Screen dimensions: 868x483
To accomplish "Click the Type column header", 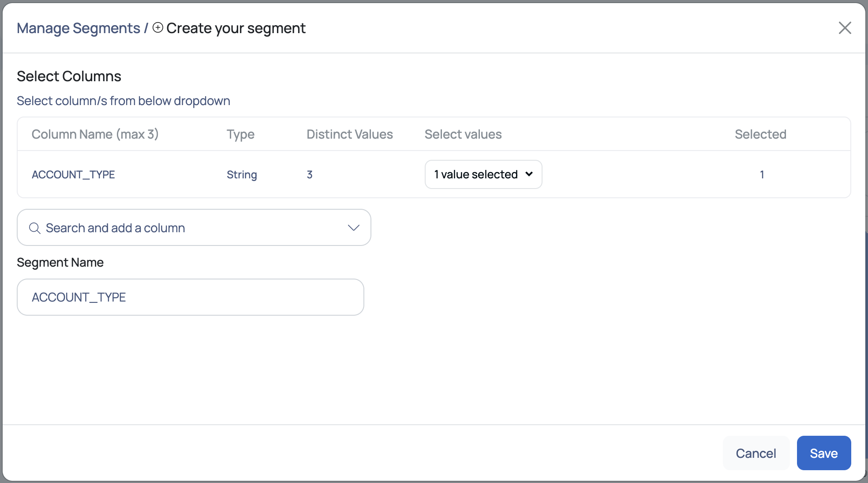I will 240,134.
